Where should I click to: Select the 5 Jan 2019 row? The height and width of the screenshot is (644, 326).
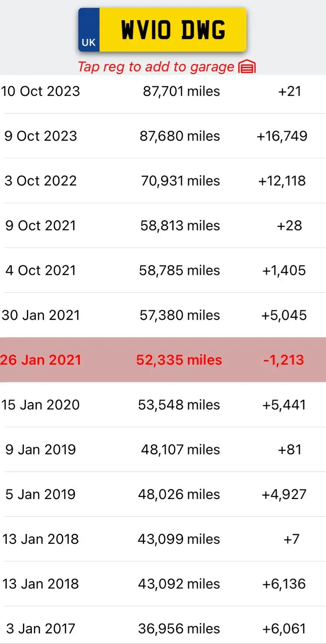(x=163, y=494)
